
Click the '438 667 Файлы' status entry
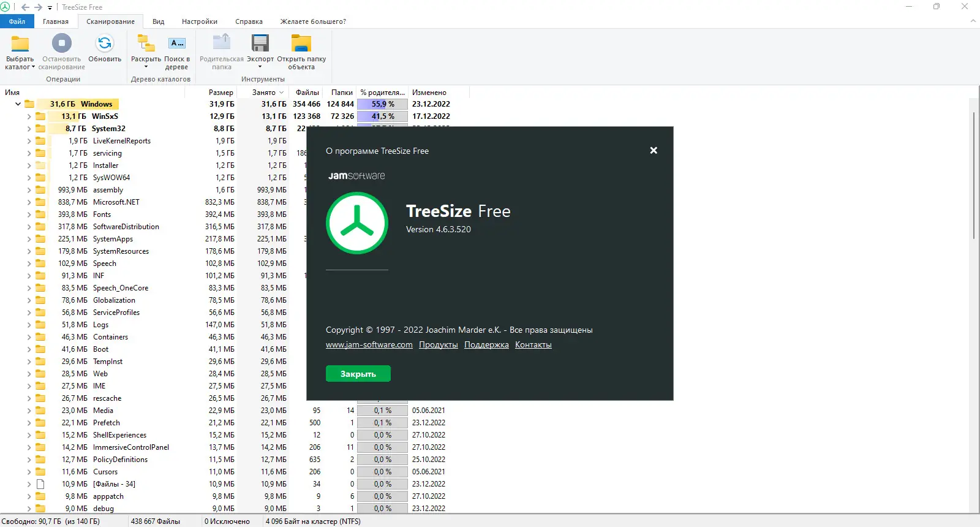tap(156, 521)
